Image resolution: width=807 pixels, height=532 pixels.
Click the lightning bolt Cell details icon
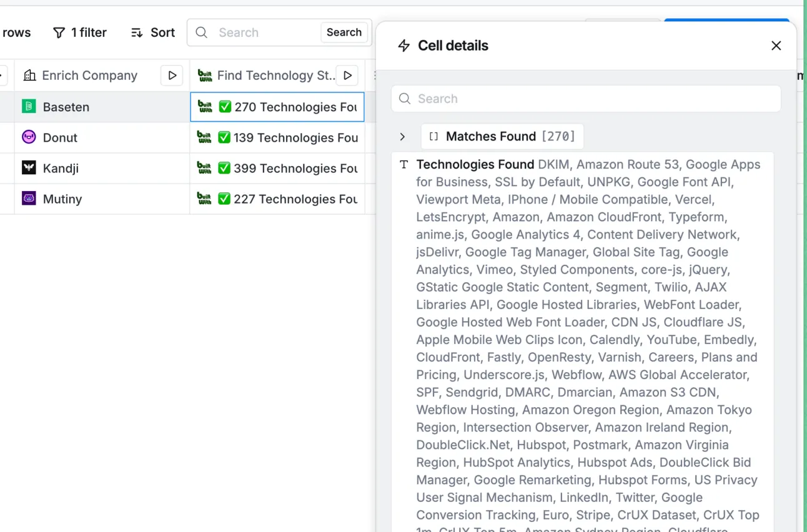[x=404, y=46]
